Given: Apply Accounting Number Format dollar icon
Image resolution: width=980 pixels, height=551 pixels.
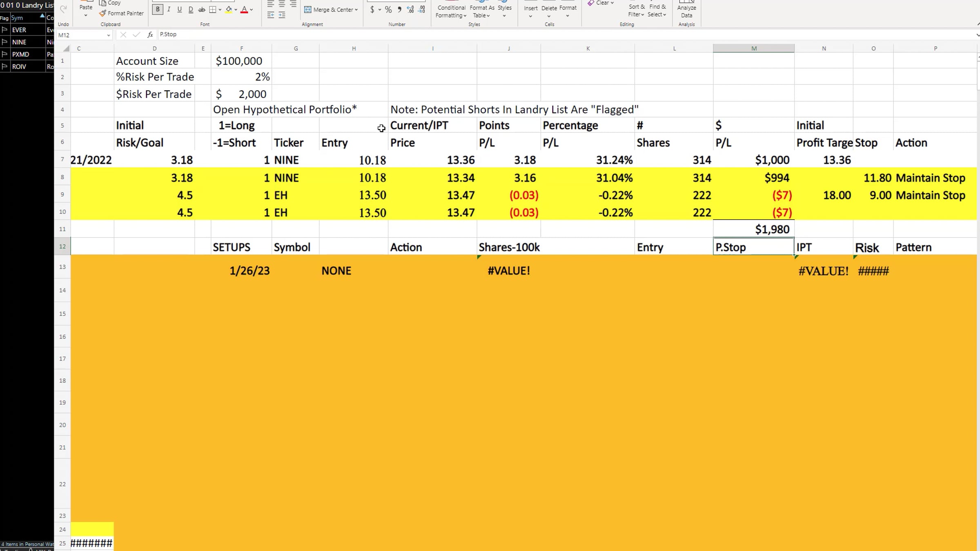Looking at the screenshot, I should tap(372, 10).
